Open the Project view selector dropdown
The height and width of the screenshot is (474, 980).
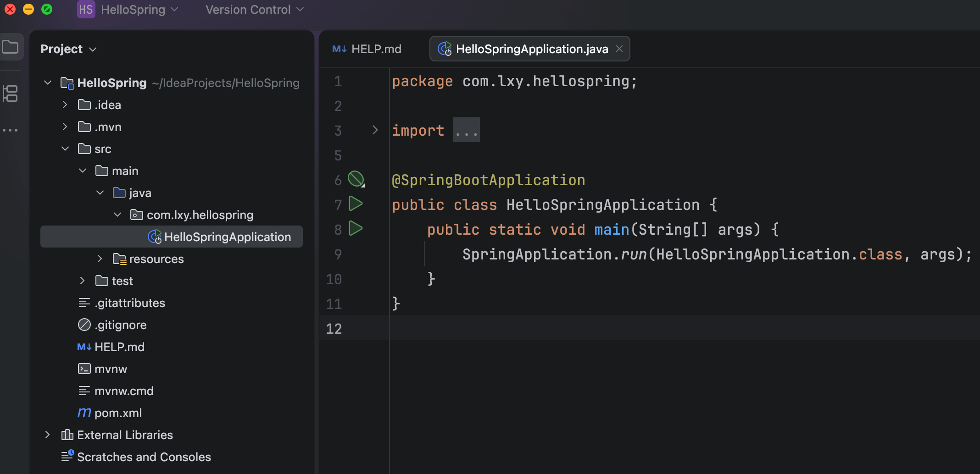coord(69,49)
